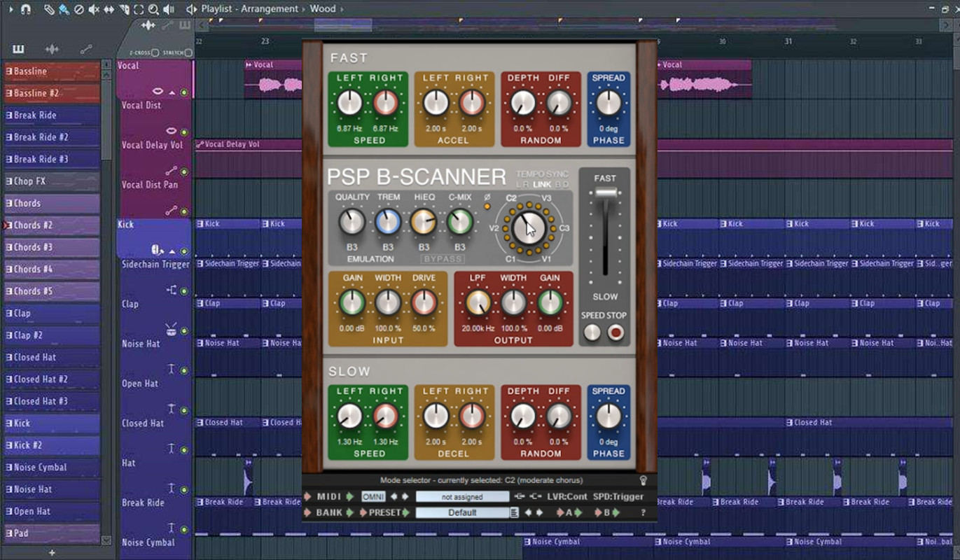
Task: Click the speaker icon before the Playlist title
Action: 191,9
